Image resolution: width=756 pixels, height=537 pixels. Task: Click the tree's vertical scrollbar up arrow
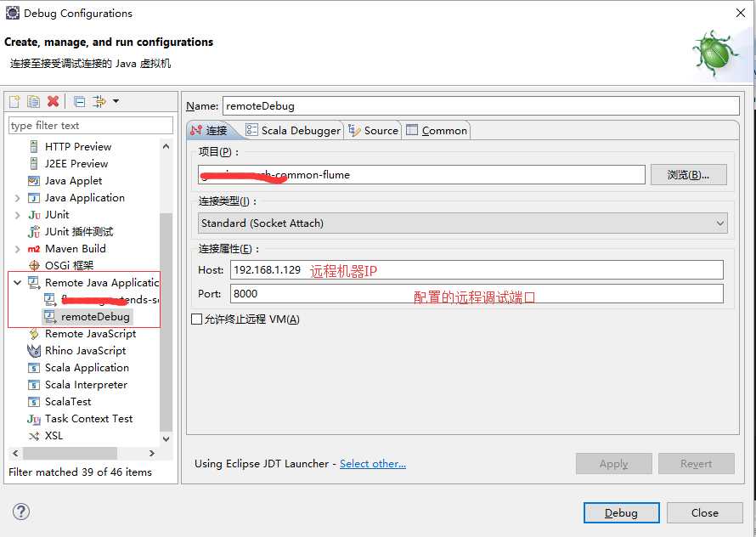pyautogui.click(x=166, y=145)
